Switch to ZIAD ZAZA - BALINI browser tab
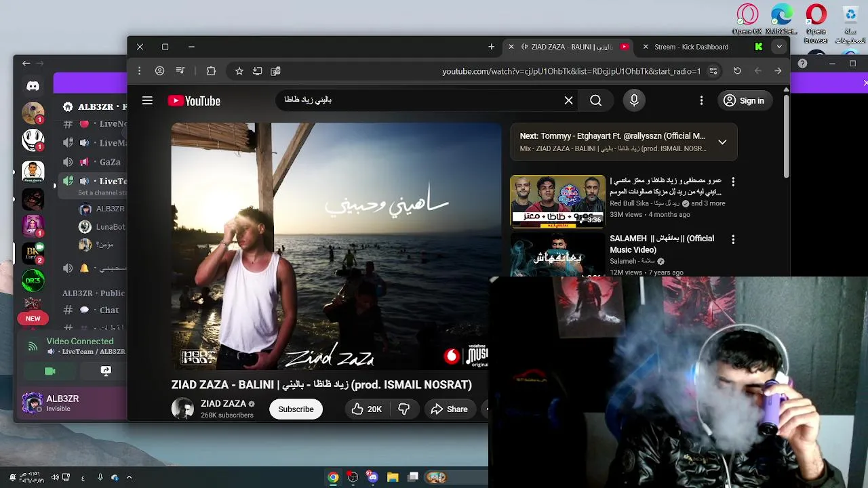 570,47
